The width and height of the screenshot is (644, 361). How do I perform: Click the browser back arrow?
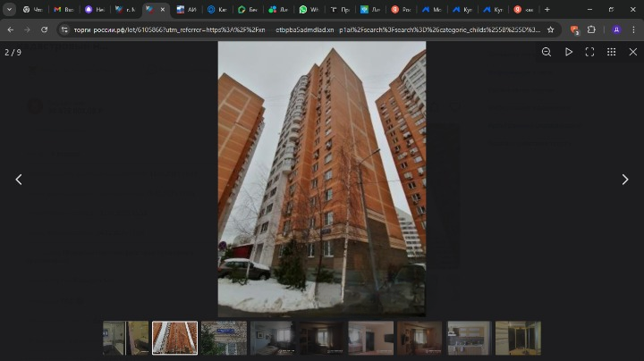(x=11, y=29)
